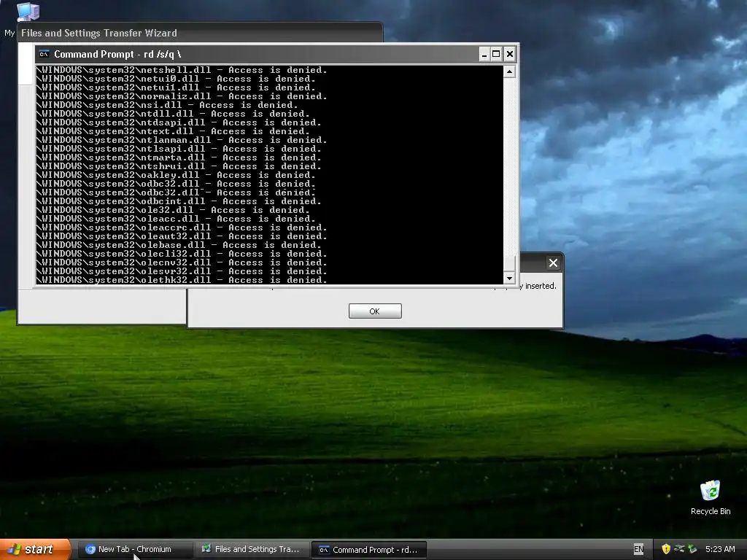The width and height of the screenshot is (747, 560).
Task: Click the Command Prompt scrollbar up arrow
Action: pos(509,72)
